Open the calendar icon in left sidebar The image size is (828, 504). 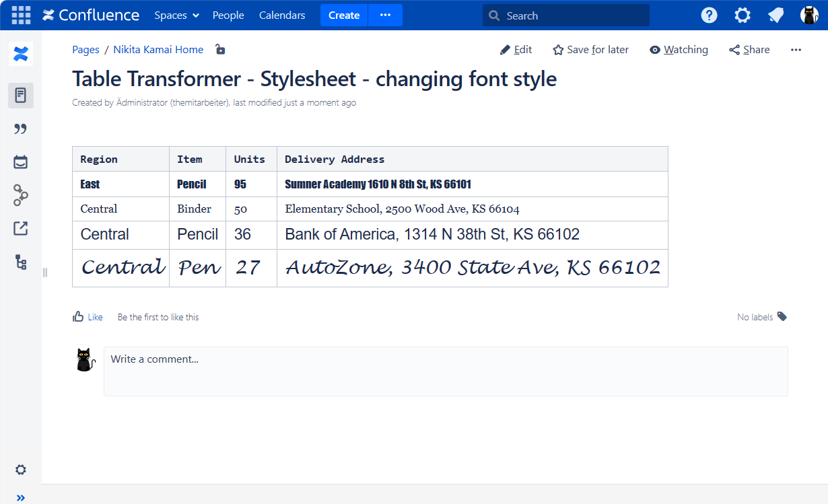21,161
